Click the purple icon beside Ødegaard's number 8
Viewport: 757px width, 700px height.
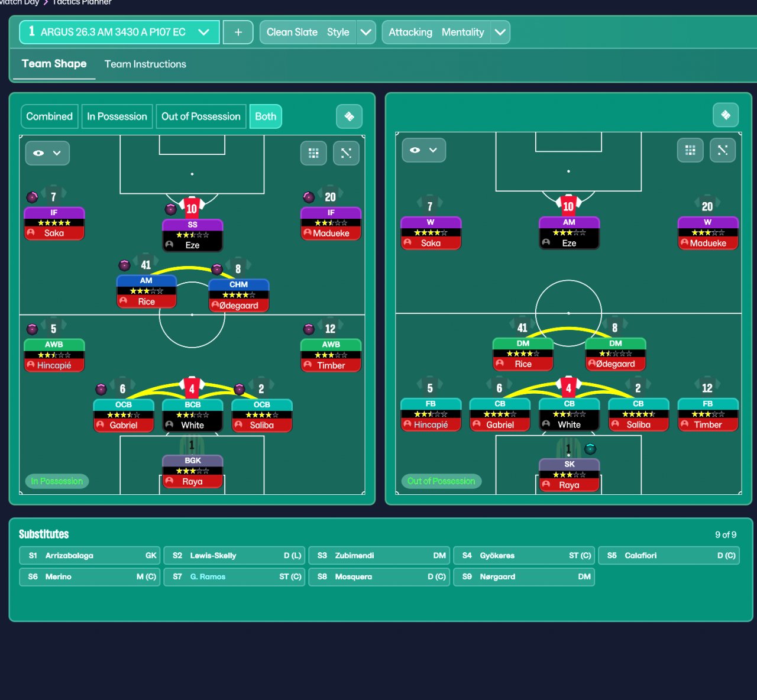[217, 269]
